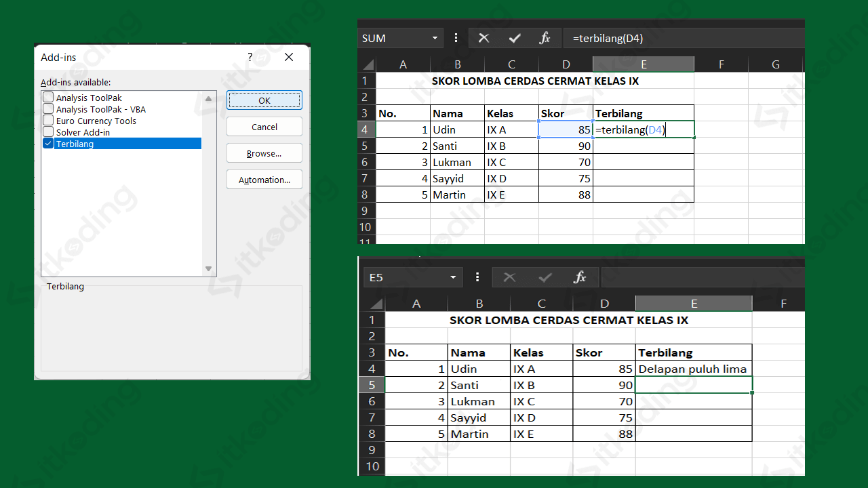This screenshot has width=868, height=488.
Task: Close the Add-ins dialog with X
Action: [x=289, y=58]
